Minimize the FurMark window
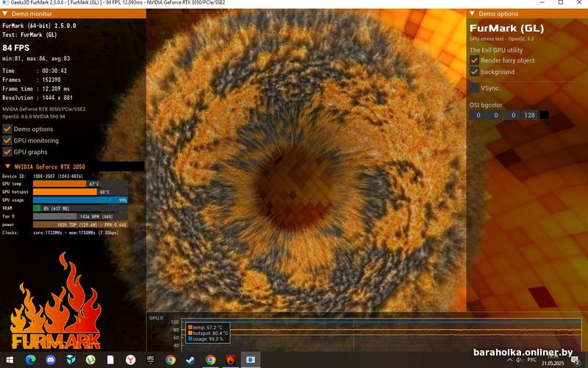The width and height of the screenshot is (588, 368). click(x=542, y=2)
